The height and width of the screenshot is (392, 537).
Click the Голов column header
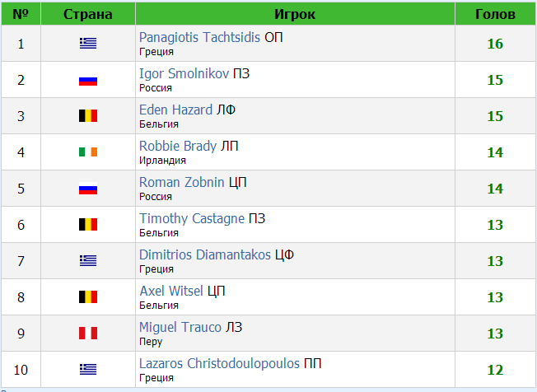click(x=496, y=15)
